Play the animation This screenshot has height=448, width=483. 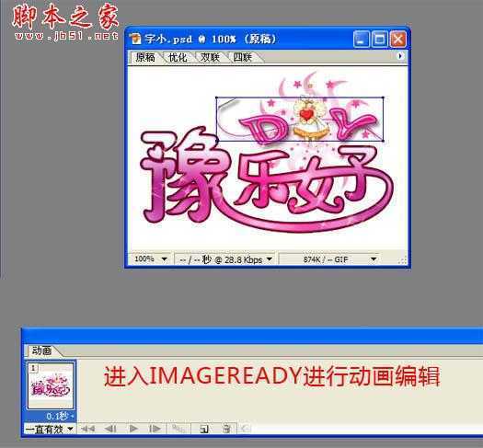point(133,429)
